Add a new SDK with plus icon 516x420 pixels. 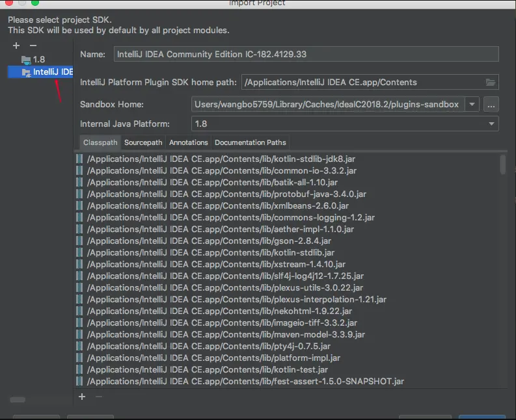pyautogui.click(x=16, y=46)
